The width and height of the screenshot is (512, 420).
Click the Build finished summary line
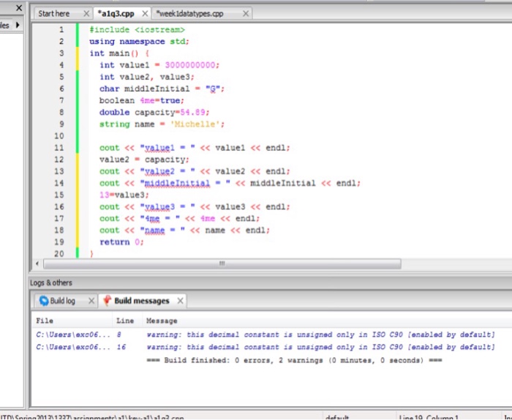coord(294,360)
